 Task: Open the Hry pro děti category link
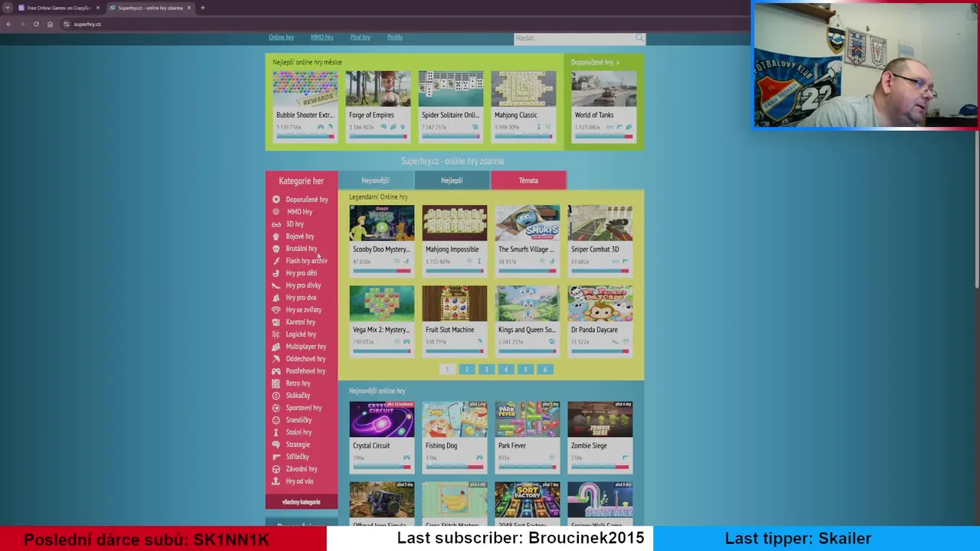[301, 273]
